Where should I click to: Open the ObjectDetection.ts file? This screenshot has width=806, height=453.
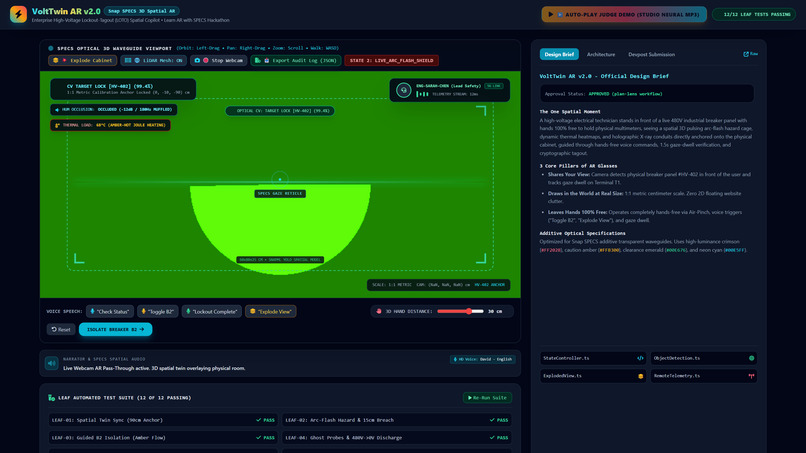click(x=703, y=358)
